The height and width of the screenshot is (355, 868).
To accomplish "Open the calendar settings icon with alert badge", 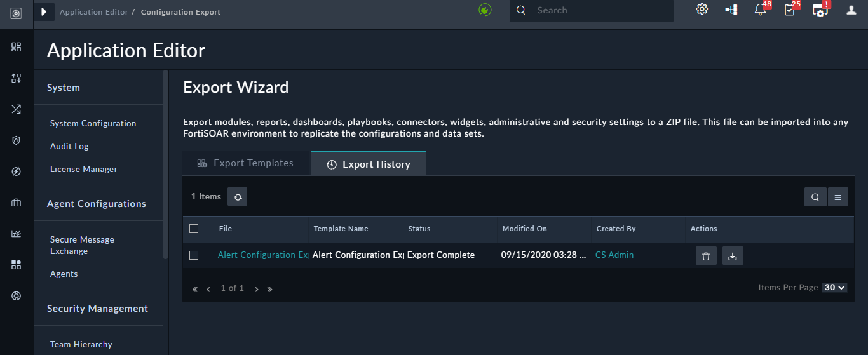I will [820, 10].
